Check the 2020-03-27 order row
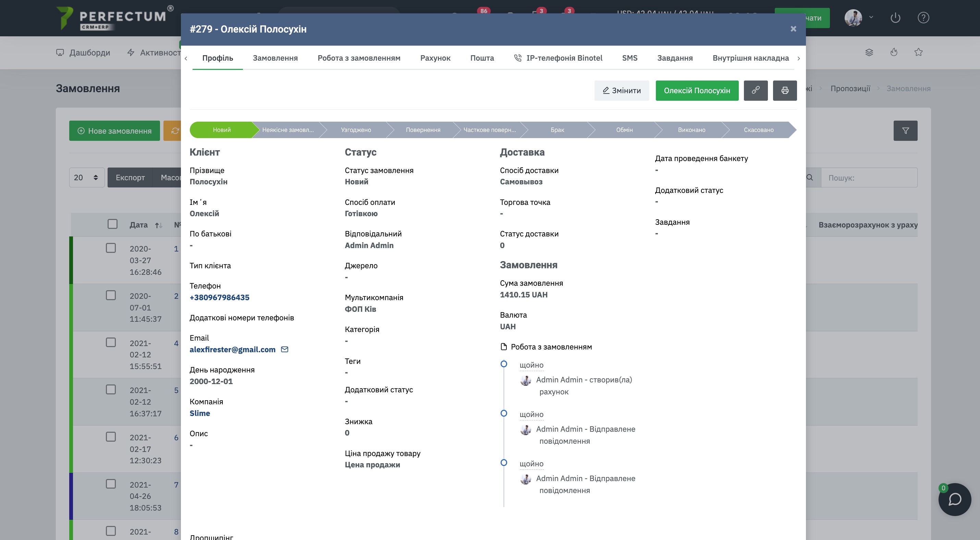 pyautogui.click(x=111, y=248)
